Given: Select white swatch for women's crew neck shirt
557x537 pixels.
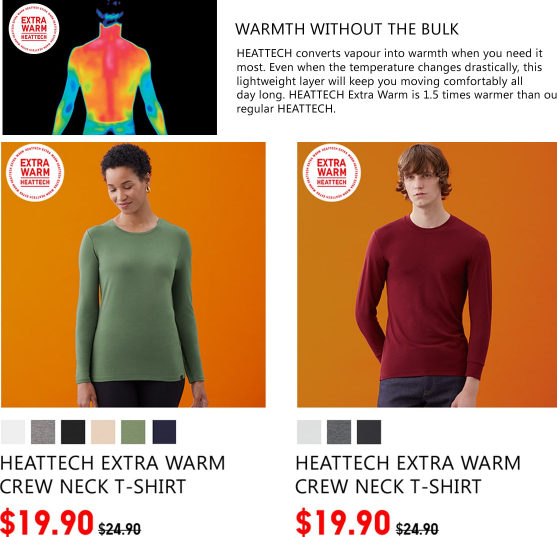Looking at the screenshot, I should coord(13,432).
